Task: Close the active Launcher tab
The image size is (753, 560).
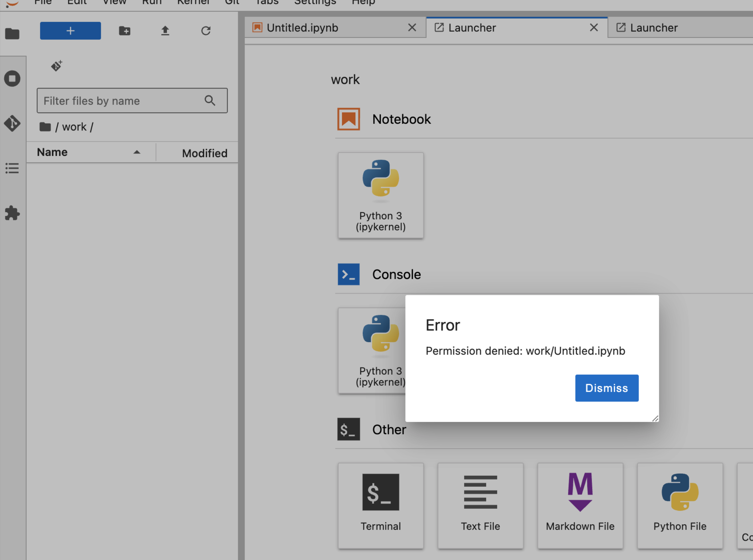Action: (x=594, y=28)
